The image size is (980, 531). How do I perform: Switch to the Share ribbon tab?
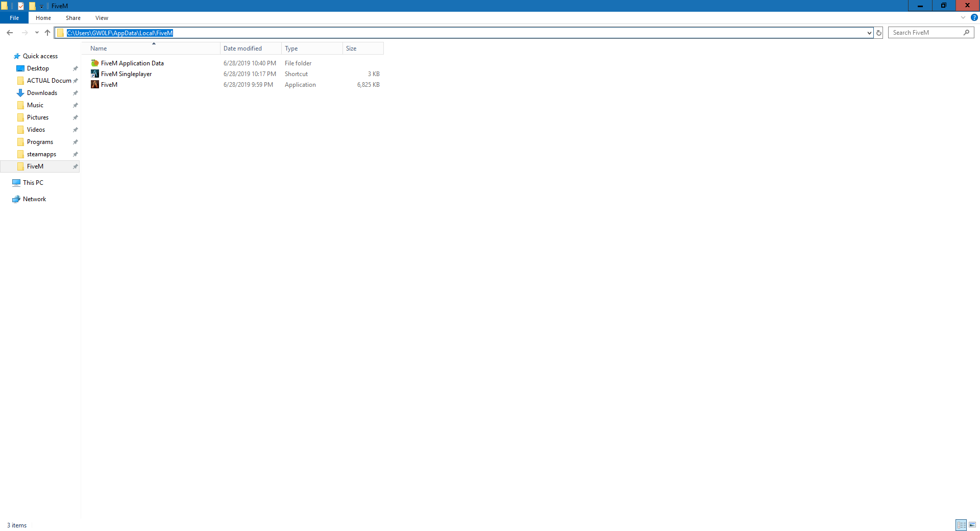coord(73,18)
